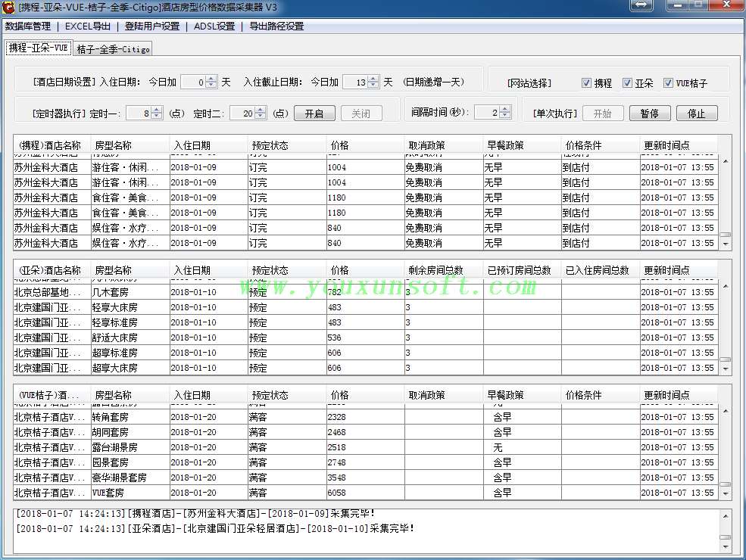Increase the 定时一 hour value
746x560 pixels.
[x=157, y=110]
